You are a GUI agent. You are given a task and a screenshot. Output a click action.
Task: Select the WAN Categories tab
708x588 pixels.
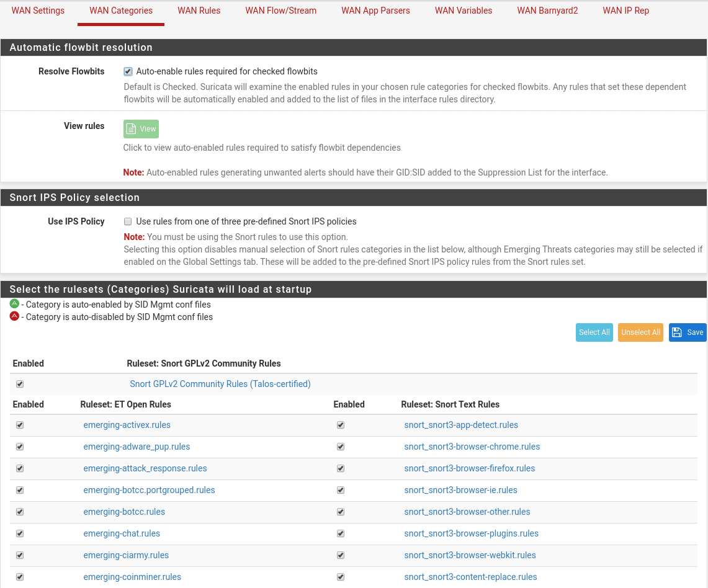(x=121, y=11)
